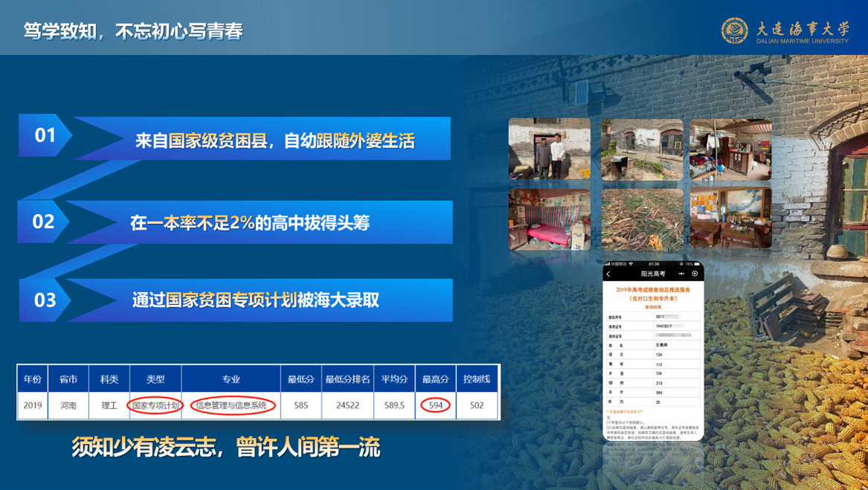Click the 控制线 column header

point(477,379)
